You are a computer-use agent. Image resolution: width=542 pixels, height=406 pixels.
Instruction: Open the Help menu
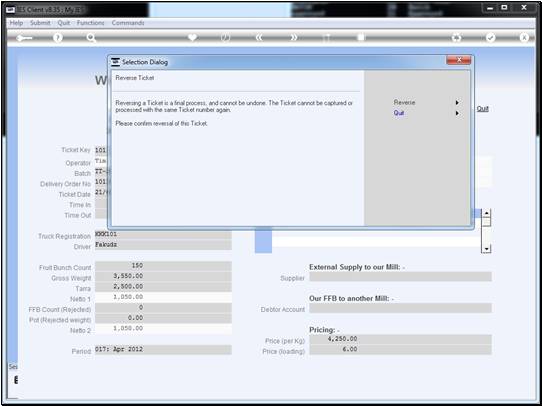(x=16, y=23)
